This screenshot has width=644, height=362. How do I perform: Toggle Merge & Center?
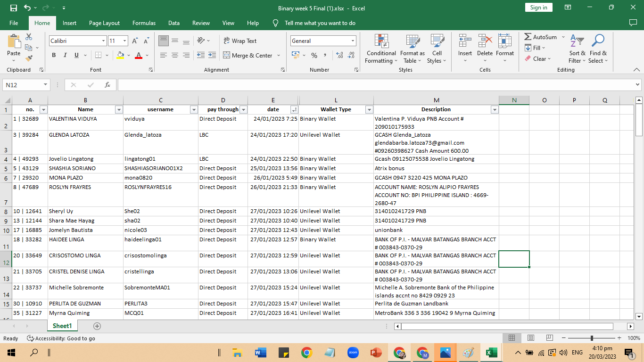click(248, 55)
